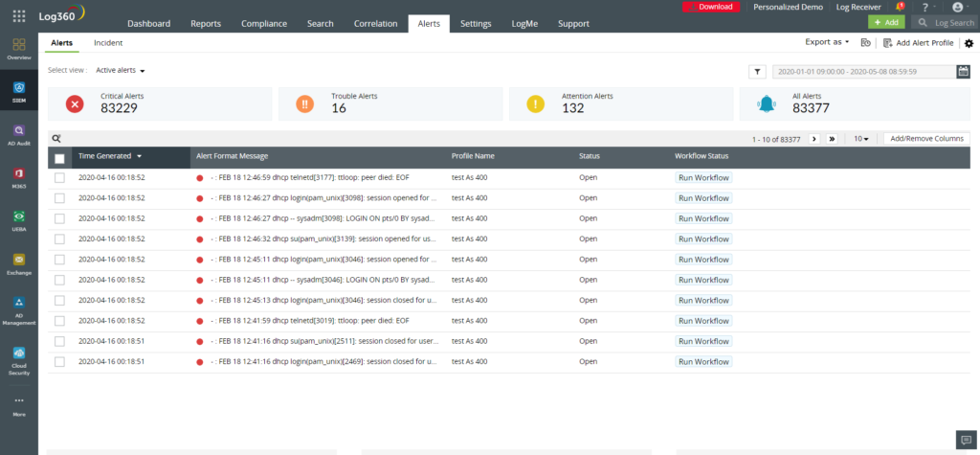The image size is (980, 455).
Task: Click the green Add button
Action: click(x=885, y=22)
